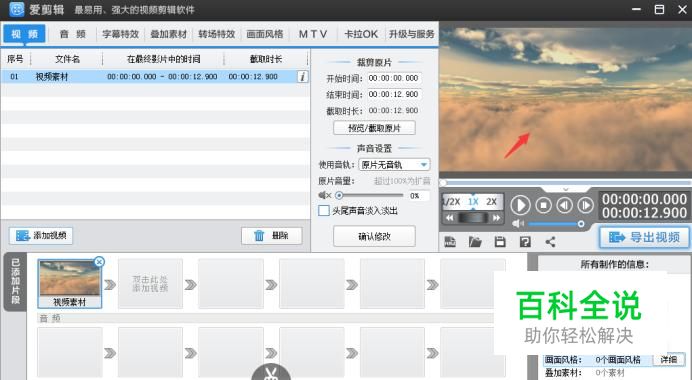Select row 01 视频素材 in the clip list
The width and height of the screenshot is (692, 380).
tap(155, 77)
